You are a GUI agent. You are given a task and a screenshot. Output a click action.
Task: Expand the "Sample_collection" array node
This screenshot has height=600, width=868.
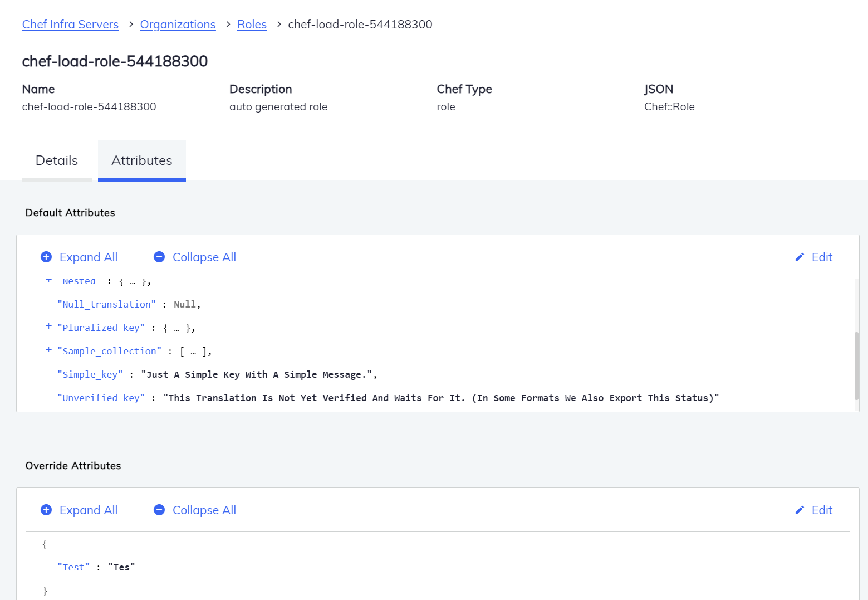(48, 350)
